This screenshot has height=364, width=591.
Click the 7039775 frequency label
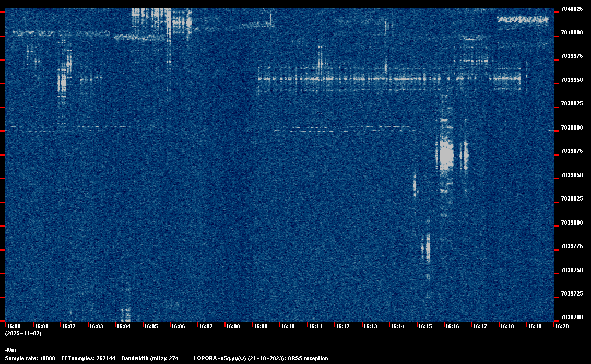point(572,246)
